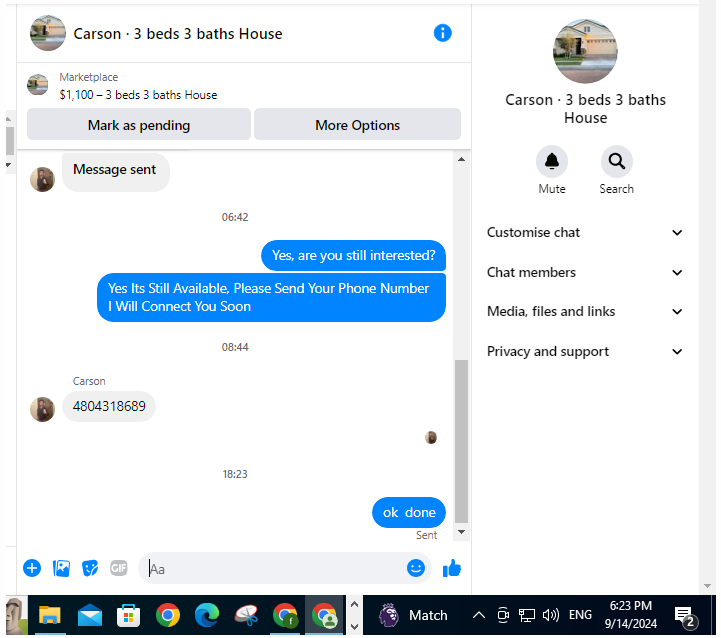
Task: Focus the Aa message input field
Action: (276, 569)
